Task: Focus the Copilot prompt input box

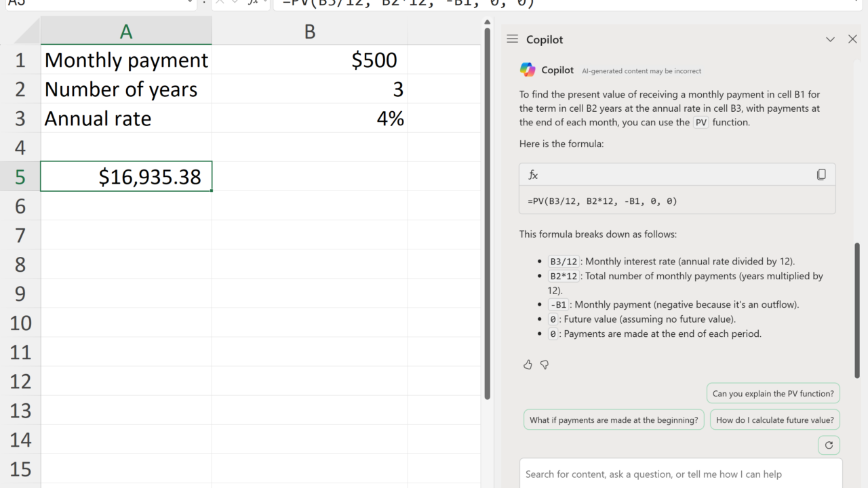Action: tap(681, 474)
